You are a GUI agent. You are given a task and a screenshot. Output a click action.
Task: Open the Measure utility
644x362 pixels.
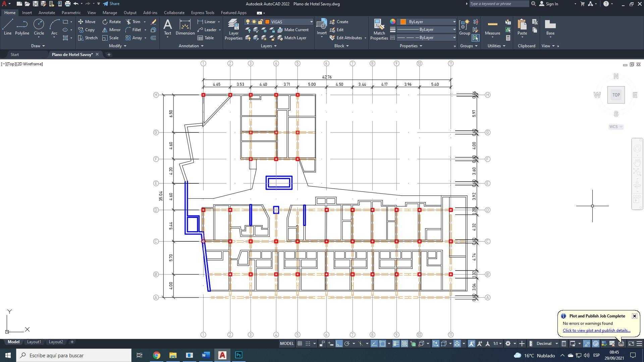tap(492, 27)
